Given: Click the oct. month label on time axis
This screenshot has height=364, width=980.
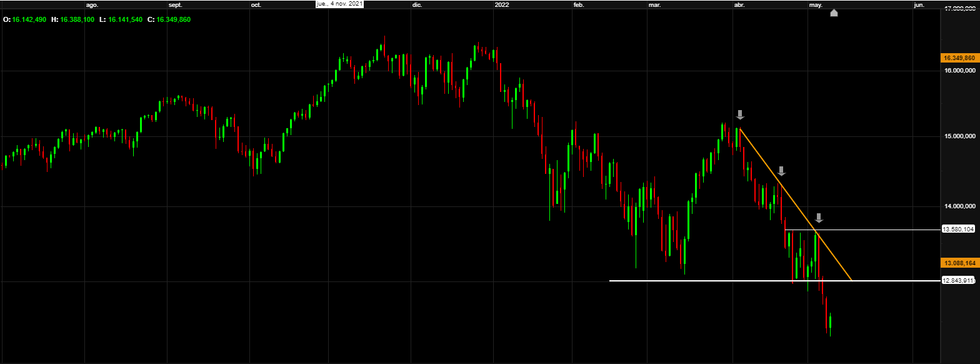Looking at the screenshot, I should [256, 4].
